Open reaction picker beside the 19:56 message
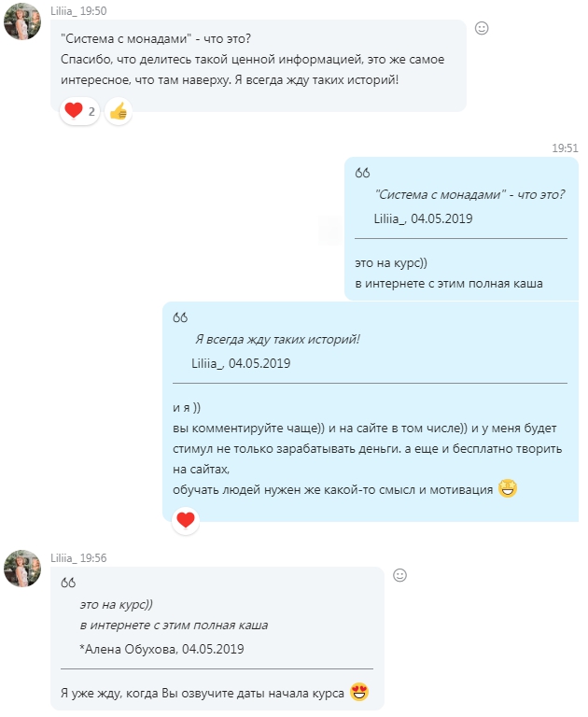588x717 pixels. [x=399, y=575]
